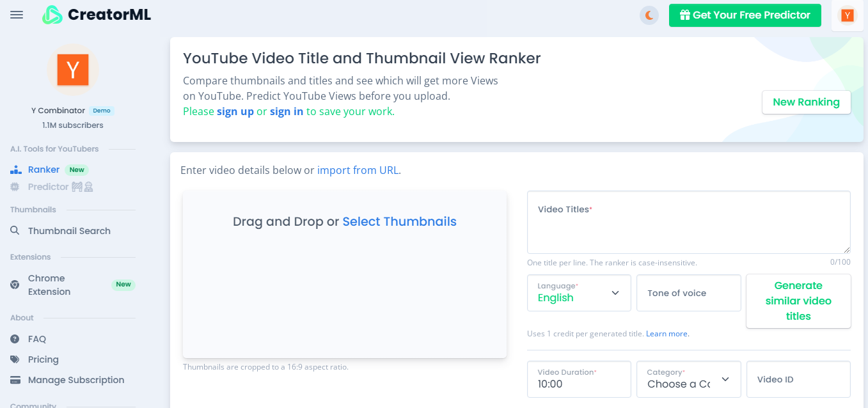Expand the Category dropdown
868x408 pixels.
tap(688, 379)
